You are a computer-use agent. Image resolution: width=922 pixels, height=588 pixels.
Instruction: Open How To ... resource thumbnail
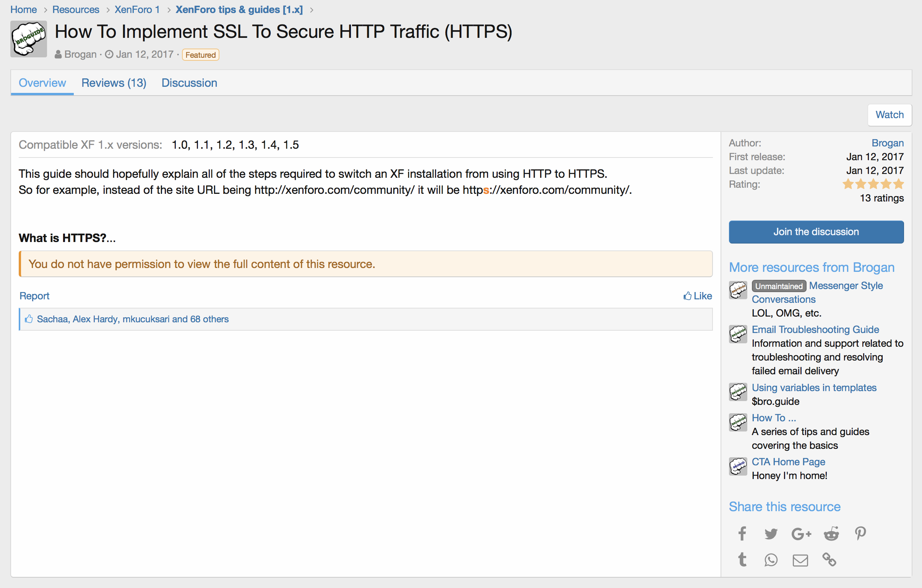point(738,422)
